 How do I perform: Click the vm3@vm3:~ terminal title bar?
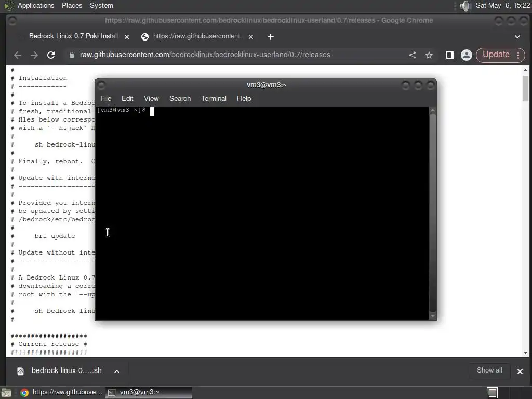(x=267, y=85)
